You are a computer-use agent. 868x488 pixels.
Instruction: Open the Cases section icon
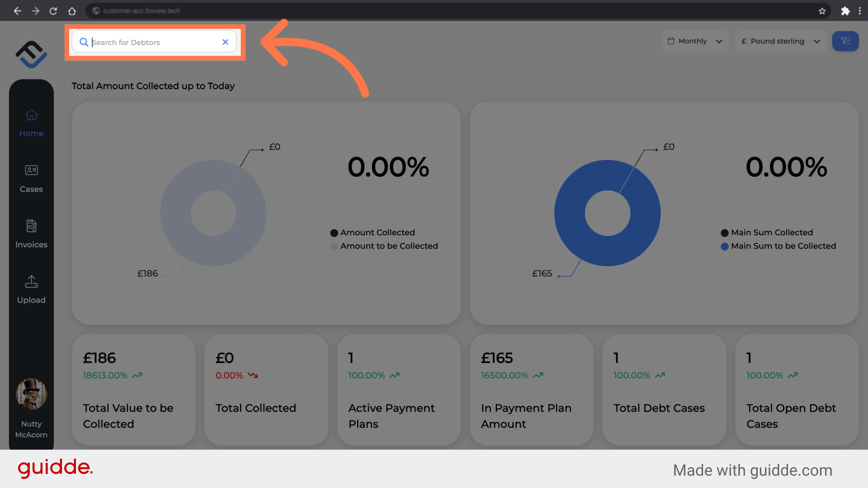(31, 170)
